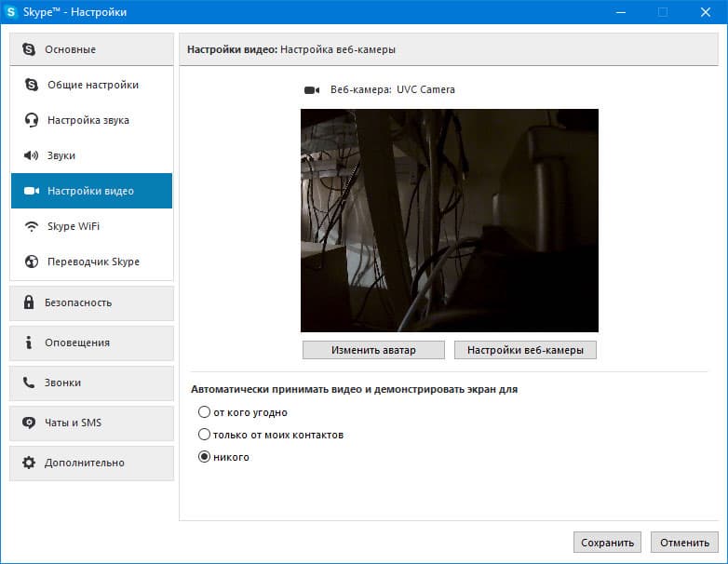Click the camera icon next to Веб-камера label
This screenshot has height=564, width=728.
312,90
